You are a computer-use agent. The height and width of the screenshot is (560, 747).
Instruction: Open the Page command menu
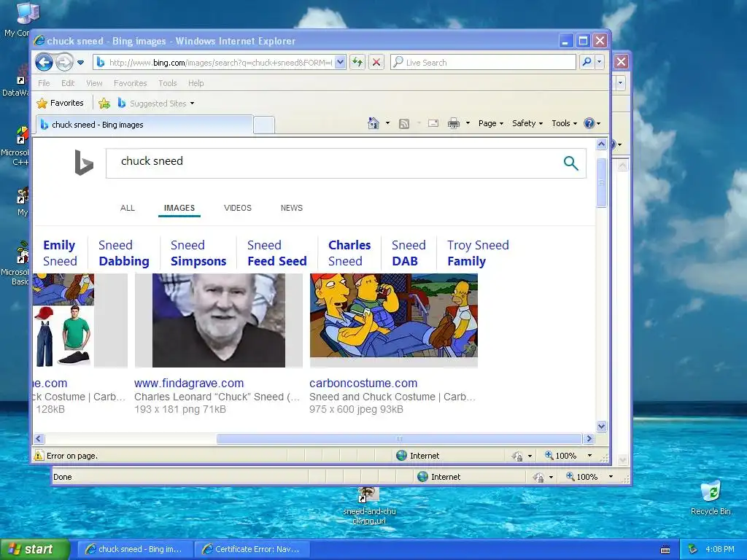tap(491, 123)
